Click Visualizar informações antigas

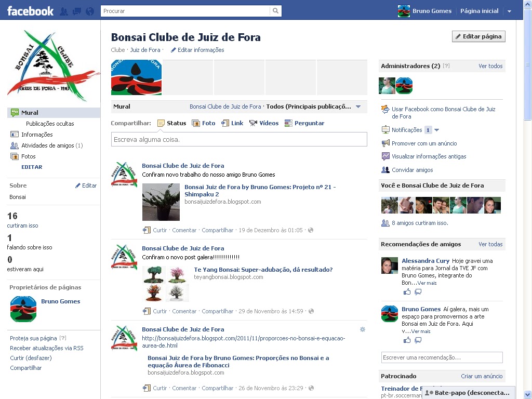tap(429, 156)
